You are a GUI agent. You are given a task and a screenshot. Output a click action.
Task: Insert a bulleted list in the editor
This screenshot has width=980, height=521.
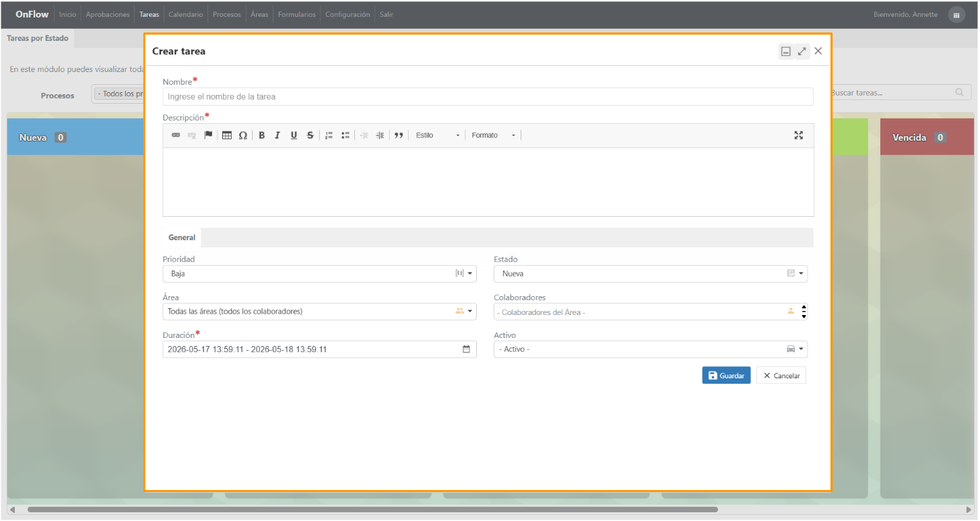[346, 135]
